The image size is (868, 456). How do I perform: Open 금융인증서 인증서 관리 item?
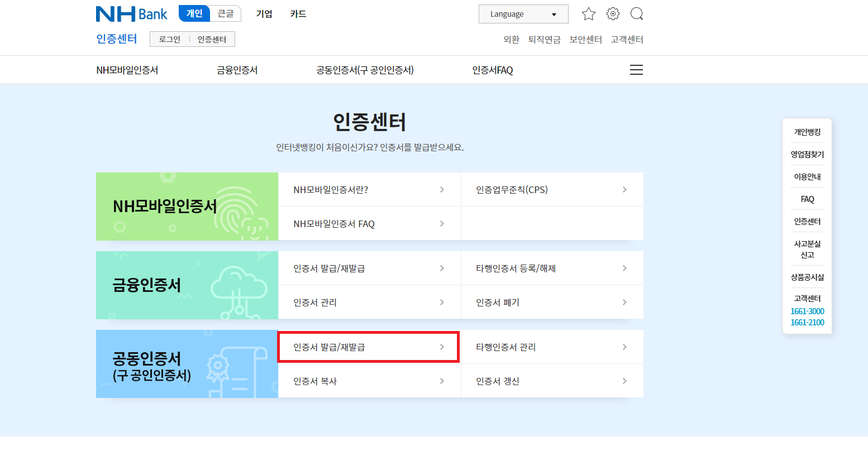pos(369,303)
